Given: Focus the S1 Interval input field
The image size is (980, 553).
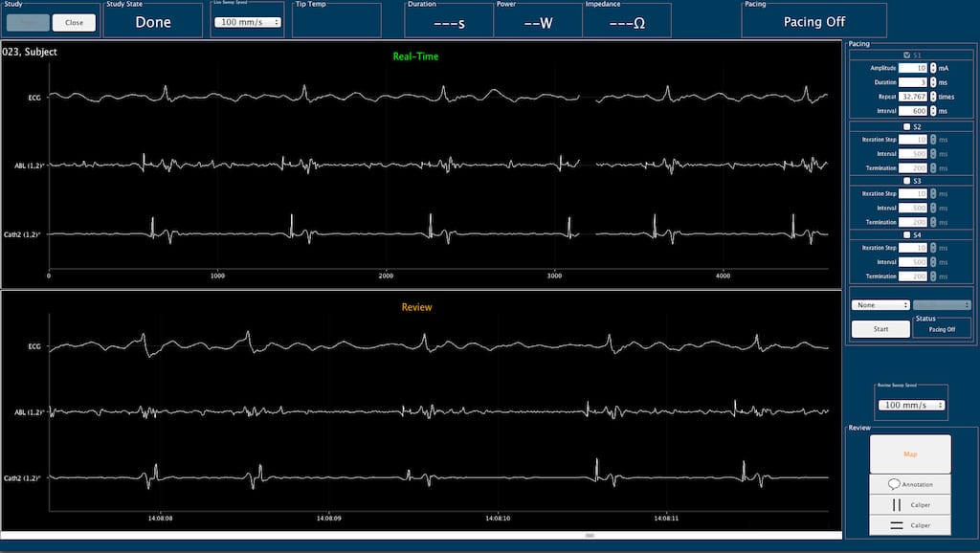Looking at the screenshot, I should pyautogui.click(x=913, y=111).
